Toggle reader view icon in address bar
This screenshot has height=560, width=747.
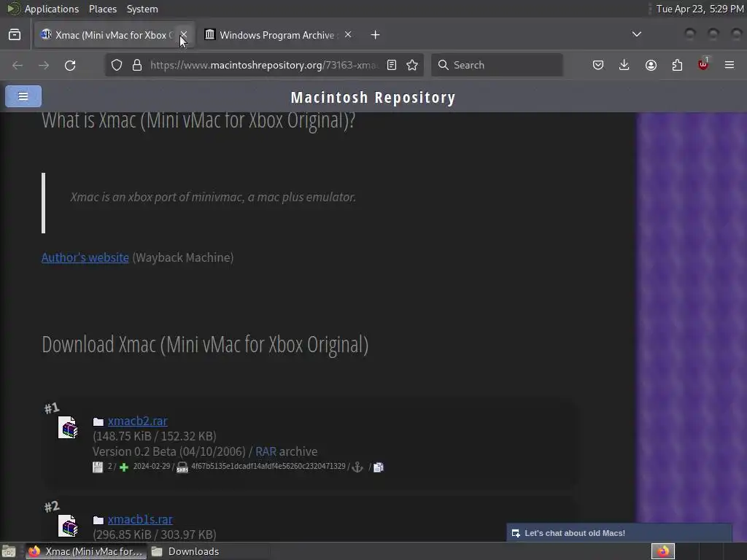click(392, 65)
